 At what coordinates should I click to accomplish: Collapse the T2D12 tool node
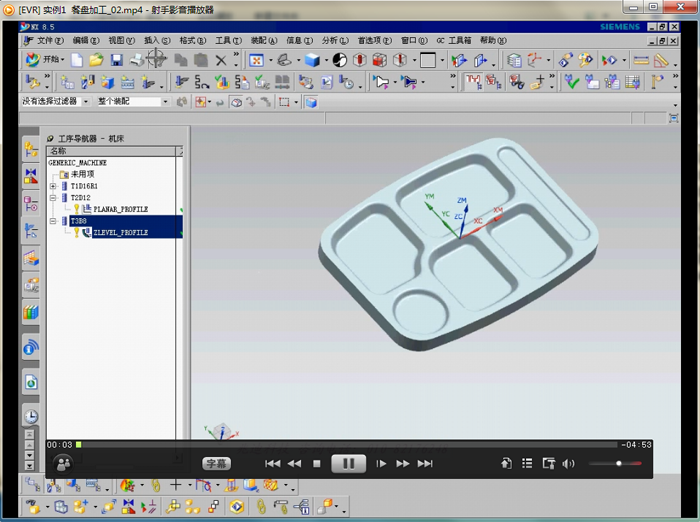point(53,198)
